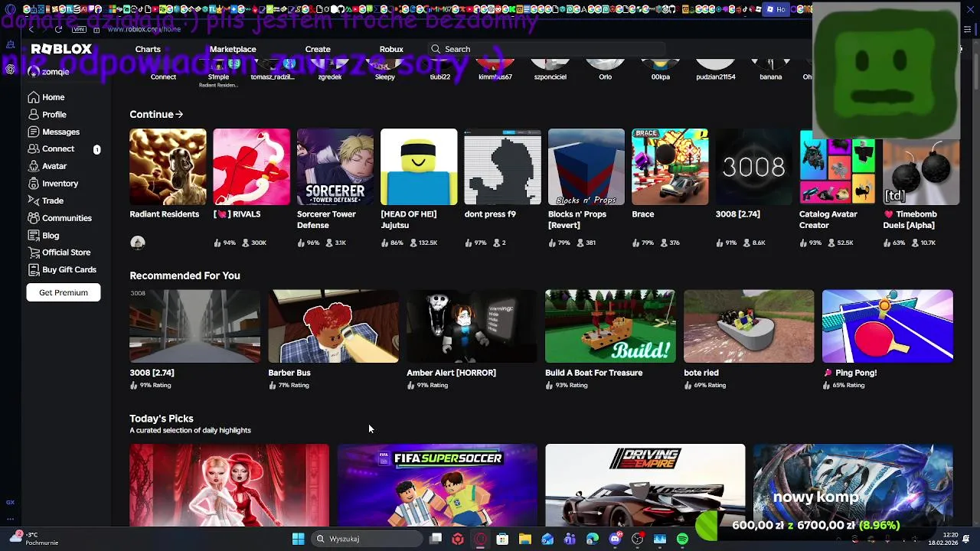Screen dimensions: 980x551
Task: Open Official Store in the sidebar
Action: [59, 253]
